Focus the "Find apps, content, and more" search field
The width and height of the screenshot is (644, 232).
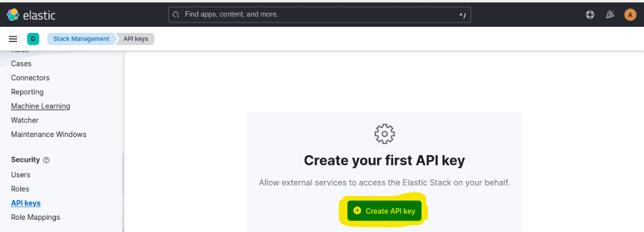click(319, 15)
